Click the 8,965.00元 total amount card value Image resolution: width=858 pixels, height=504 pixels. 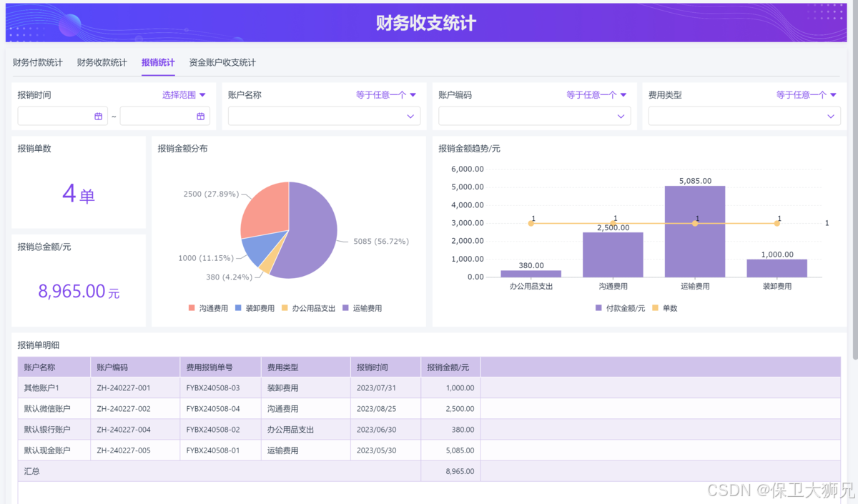point(79,291)
